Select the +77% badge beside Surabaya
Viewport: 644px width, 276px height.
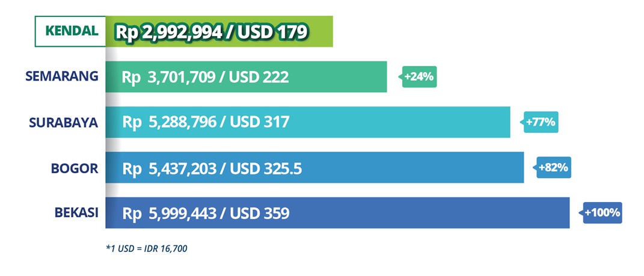click(x=541, y=122)
